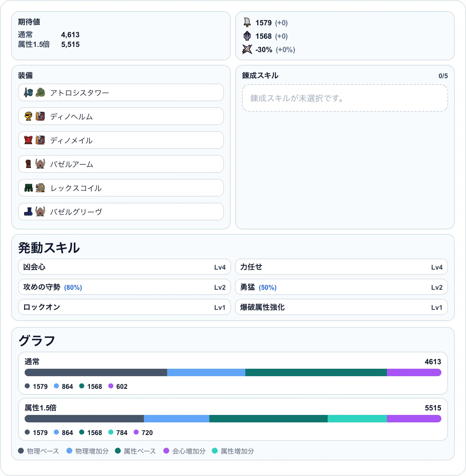Screen dimensions: 466x476
Task: Click the 会心増加分 legend color dot
Action: (x=166, y=451)
